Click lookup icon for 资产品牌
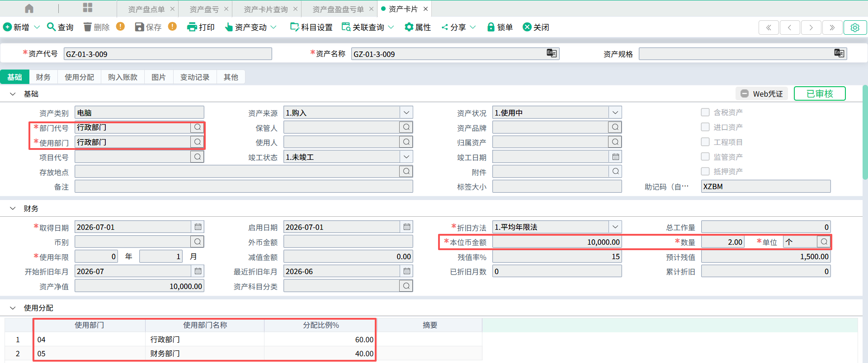The height and width of the screenshot is (363, 868). (615, 127)
